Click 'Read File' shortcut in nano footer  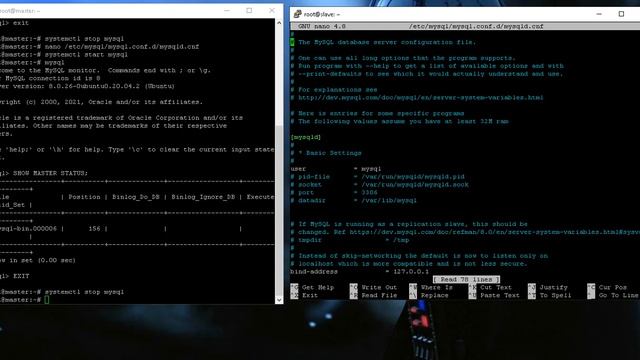[373, 295]
